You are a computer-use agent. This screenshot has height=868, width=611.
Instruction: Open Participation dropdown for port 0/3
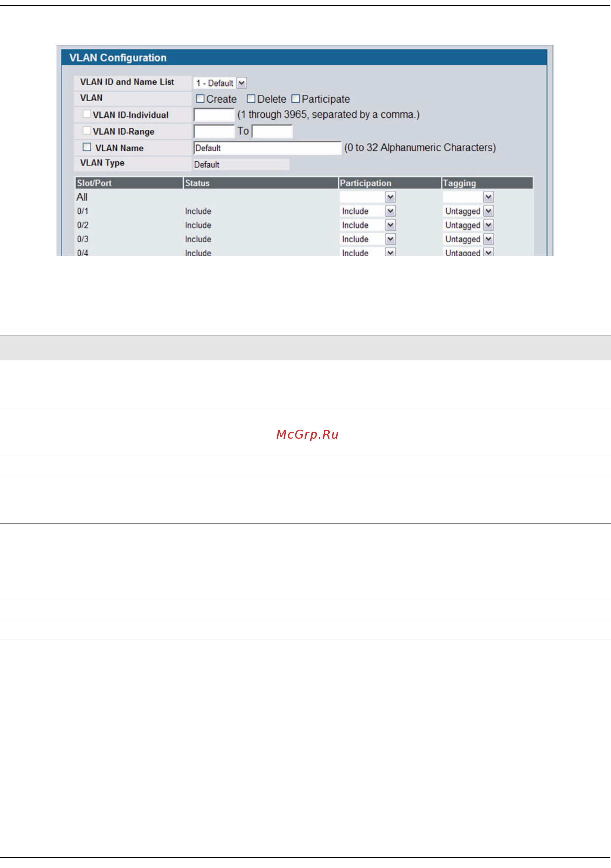[x=367, y=239]
